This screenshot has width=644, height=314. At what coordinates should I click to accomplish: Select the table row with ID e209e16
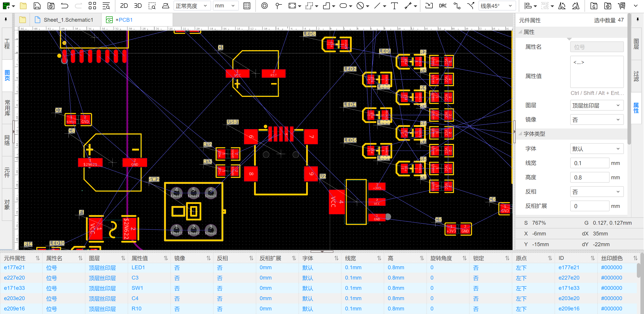pos(319,308)
